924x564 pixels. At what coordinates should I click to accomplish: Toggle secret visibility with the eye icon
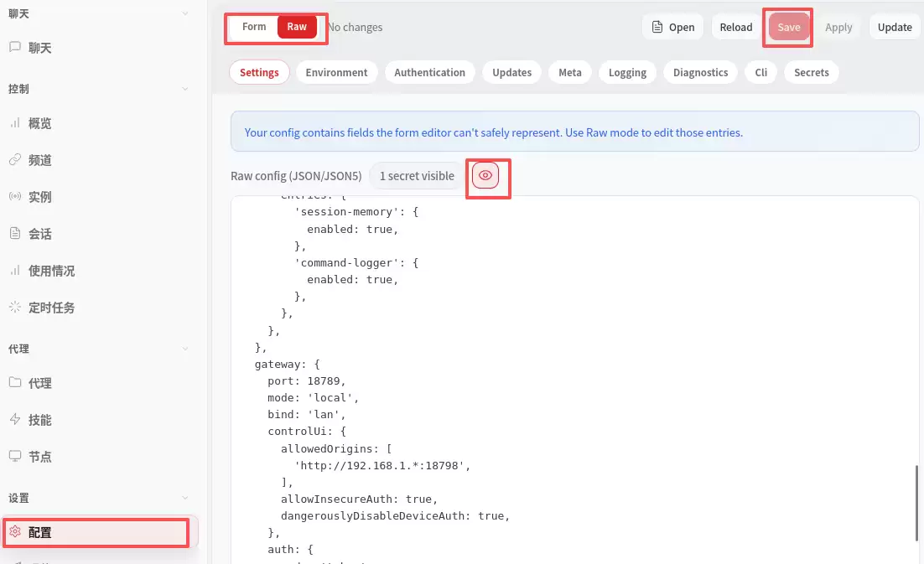485,176
